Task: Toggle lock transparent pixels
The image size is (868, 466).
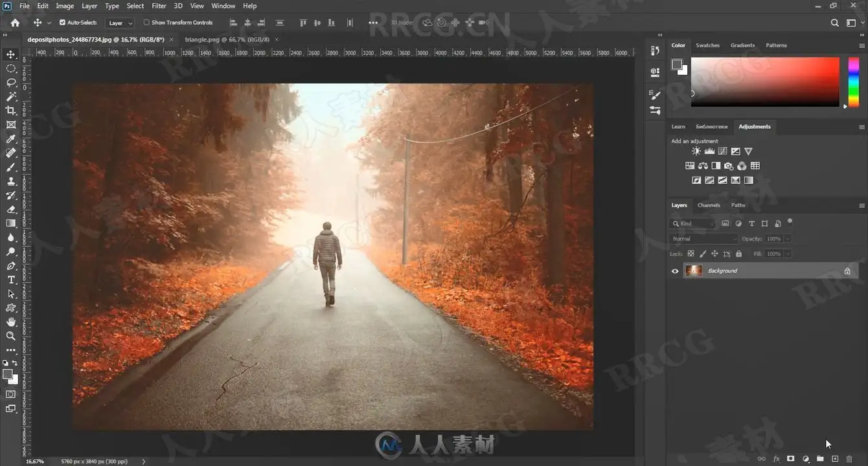Action: point(691,254)
